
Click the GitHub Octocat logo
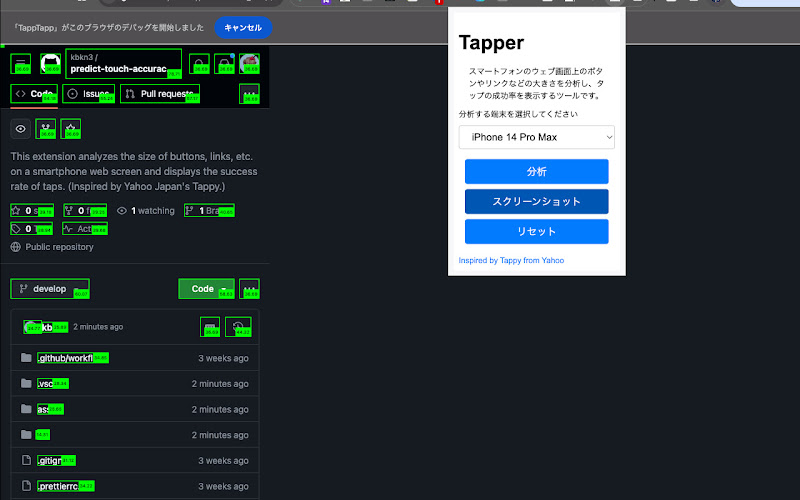50,64
